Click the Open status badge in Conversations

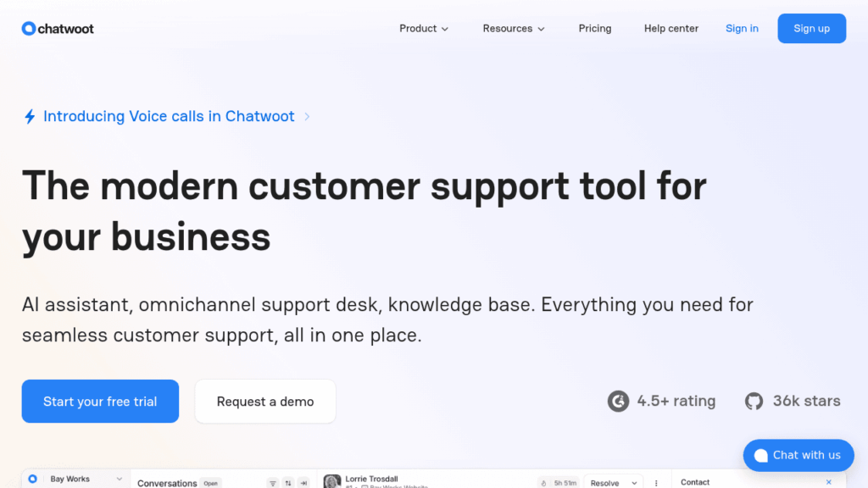click(210, 483)
